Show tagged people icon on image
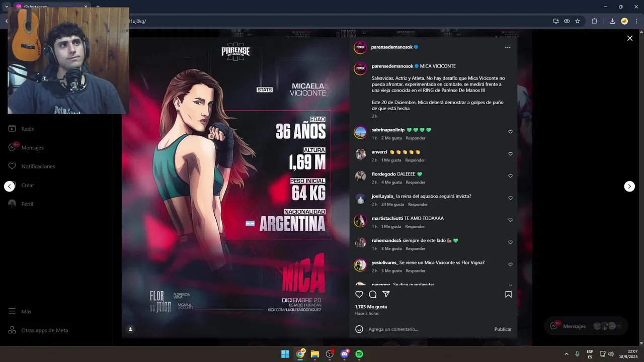Screen dimensions: 644x362 [130, 329]
